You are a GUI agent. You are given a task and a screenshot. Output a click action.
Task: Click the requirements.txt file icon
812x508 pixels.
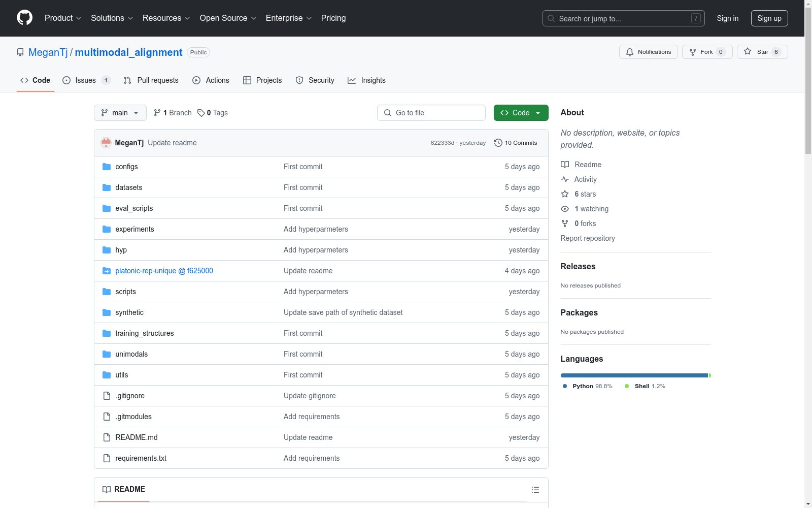(107, 458)
